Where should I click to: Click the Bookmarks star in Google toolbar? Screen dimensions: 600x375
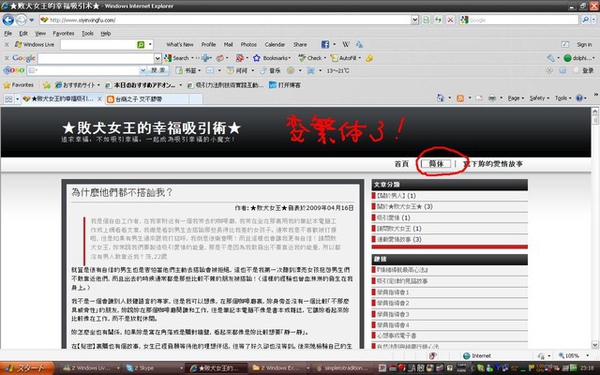tap(271, 58)
